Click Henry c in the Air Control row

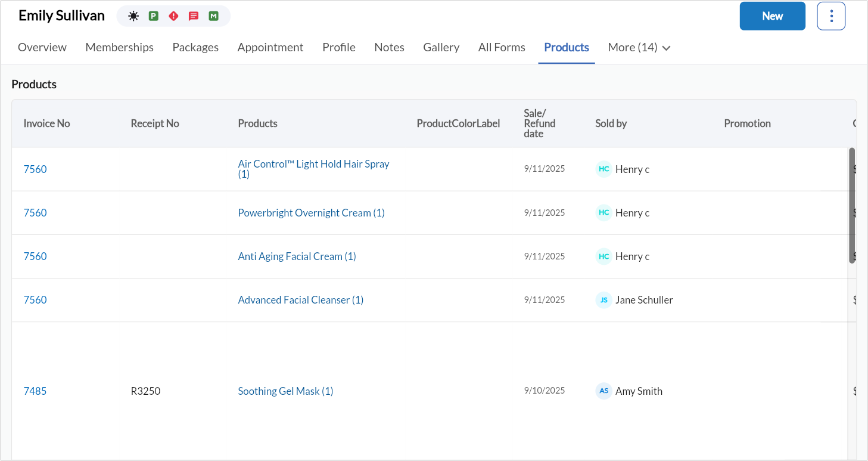coord(632,169)
